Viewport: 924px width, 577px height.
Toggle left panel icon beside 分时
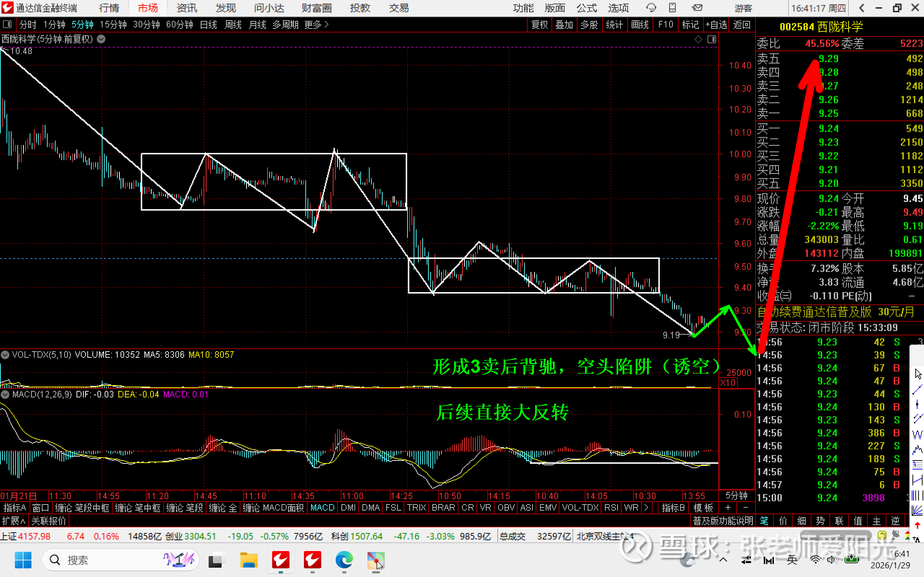click(x=7, y=25)
